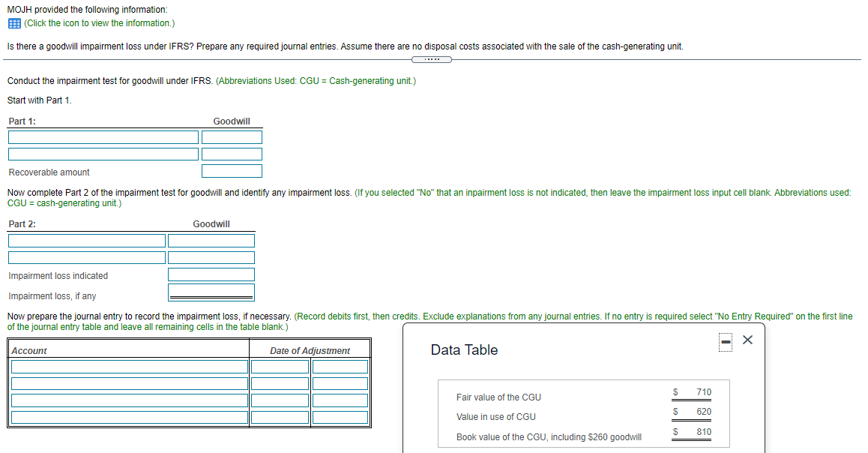Click the debit amount cell on the first journal row
Image resolution: width=868 pixels, height=453 pixels.
340,366
